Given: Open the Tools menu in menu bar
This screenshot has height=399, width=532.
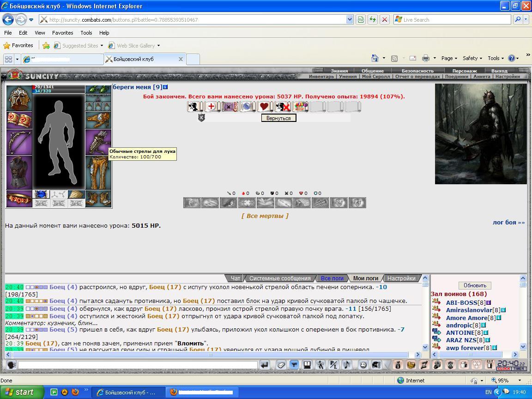Looking at the screenshot, I should (86, 33).
